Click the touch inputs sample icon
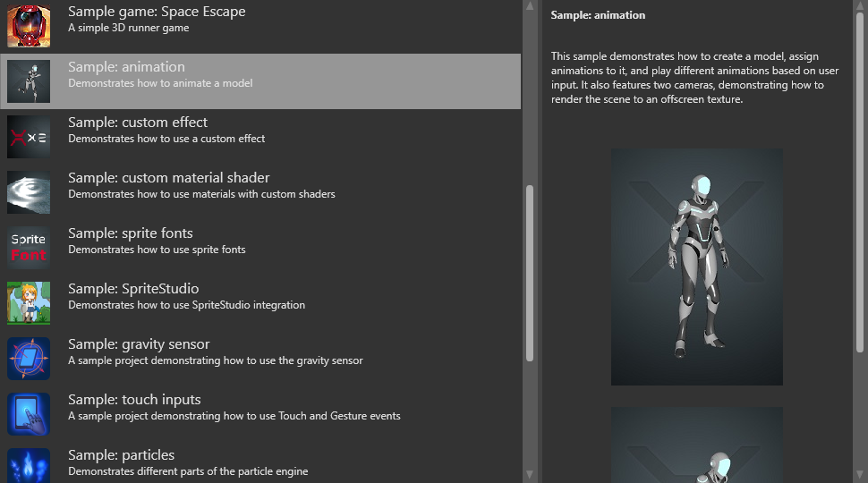The width and height of the screenshot is (868, 483). coord(29,414)
